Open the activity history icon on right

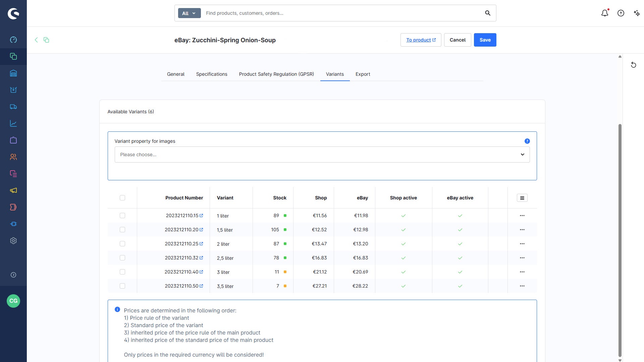point(634,65)
